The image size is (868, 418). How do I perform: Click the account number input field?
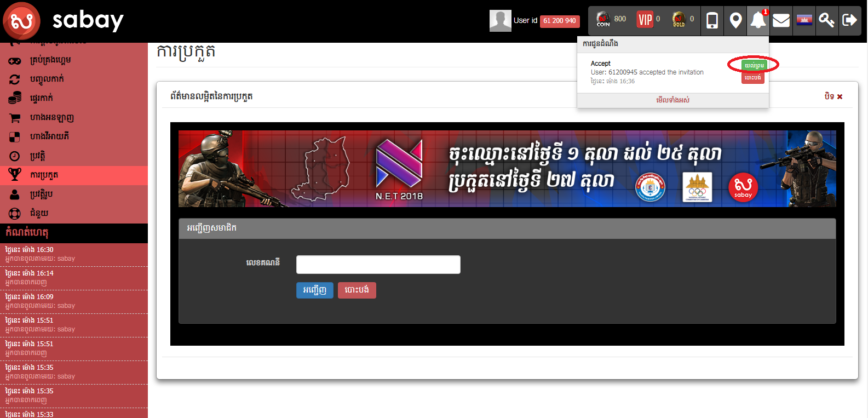click(378, 265)
